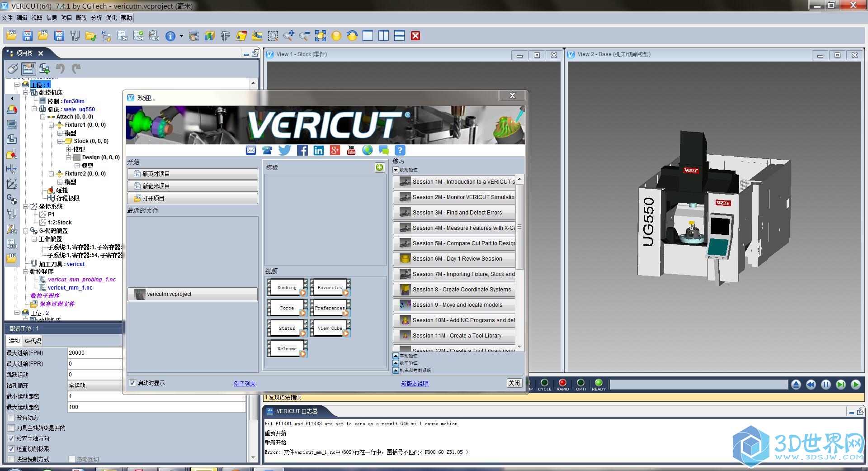
Task: Click the side-by-side views layout icon
Action: point(384,36)
